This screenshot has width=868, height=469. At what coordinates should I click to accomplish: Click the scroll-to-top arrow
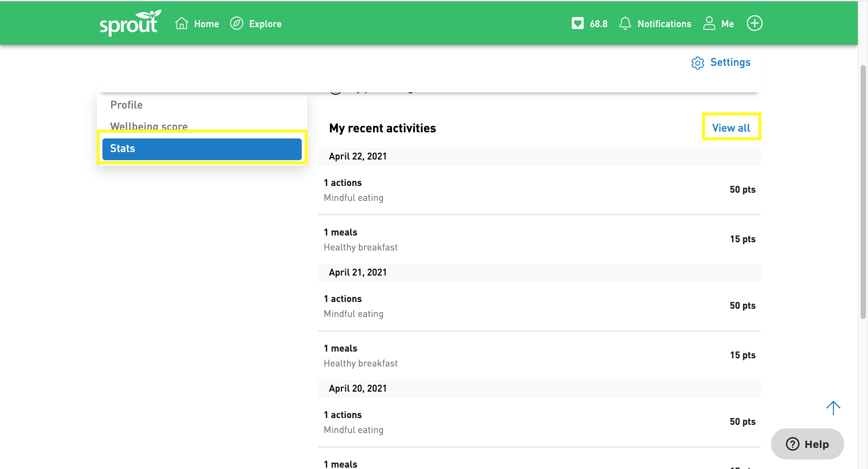tap(833, 408)
